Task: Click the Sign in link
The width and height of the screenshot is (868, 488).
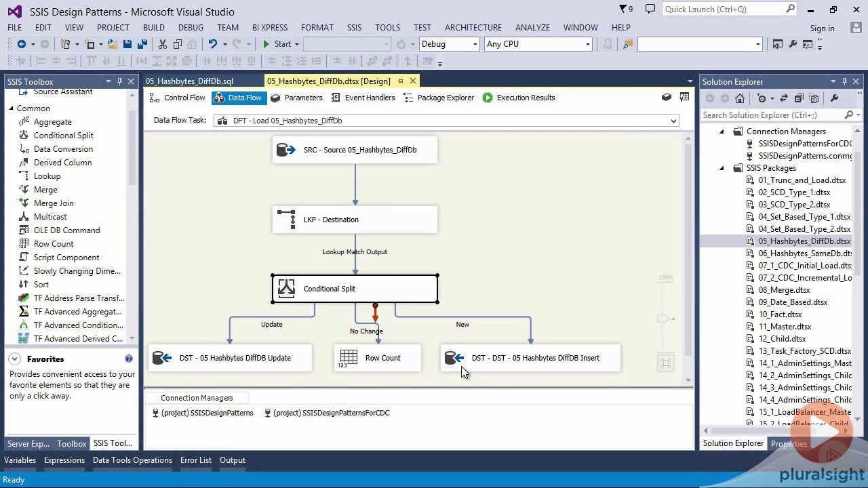Action: [x=822, y=28]
